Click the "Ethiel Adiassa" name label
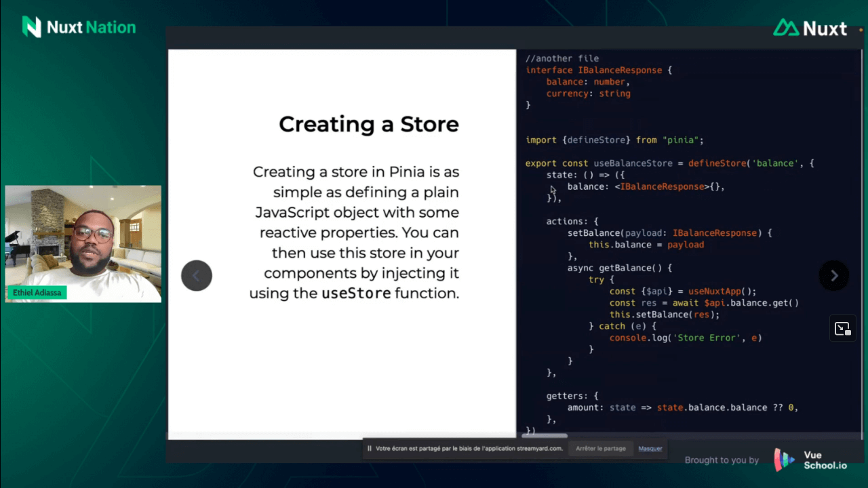 37,293
